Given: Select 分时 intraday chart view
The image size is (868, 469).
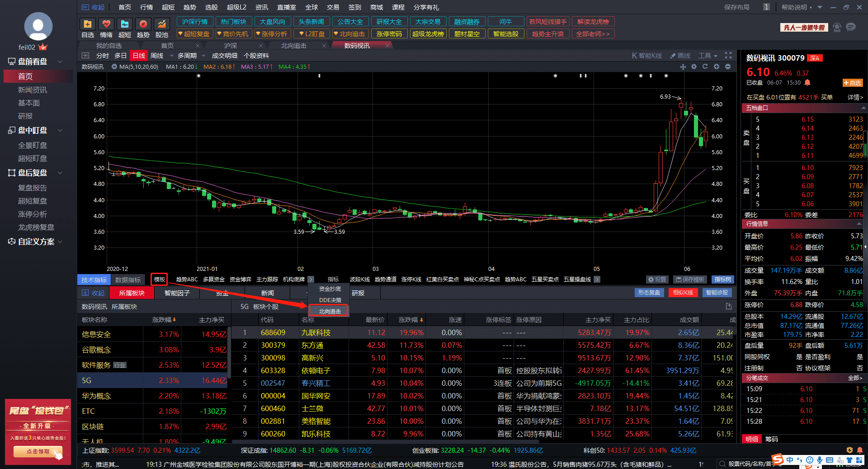Looking at the screenshot, I should (x=103, y=55).
